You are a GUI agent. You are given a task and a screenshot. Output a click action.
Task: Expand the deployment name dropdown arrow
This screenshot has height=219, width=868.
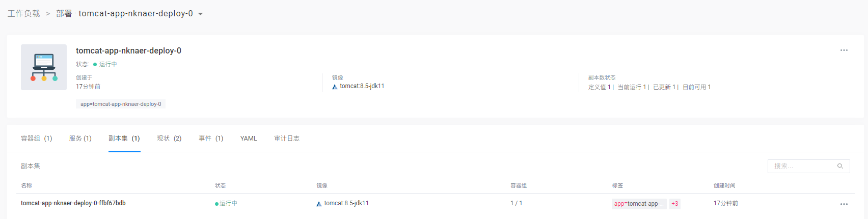[201, 14]
